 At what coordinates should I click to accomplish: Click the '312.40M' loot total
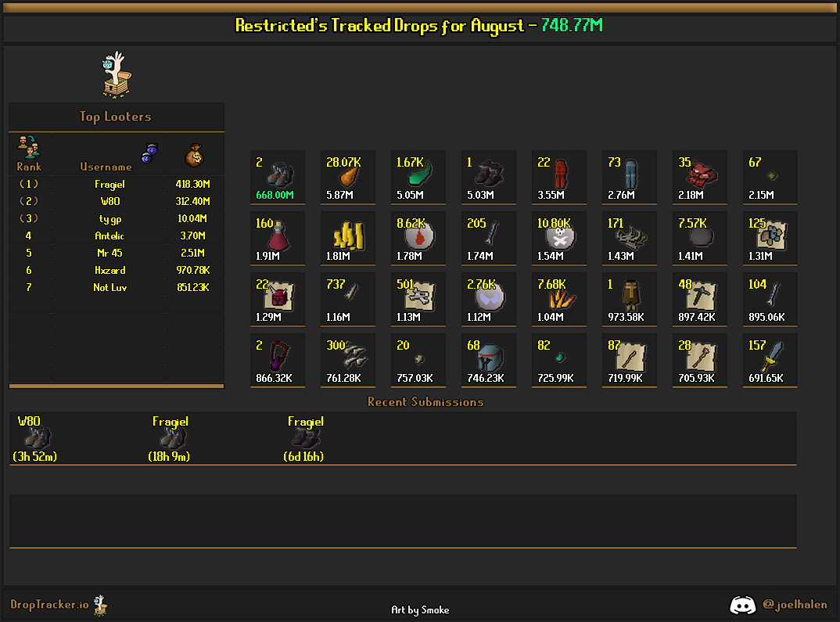(193, 201)
